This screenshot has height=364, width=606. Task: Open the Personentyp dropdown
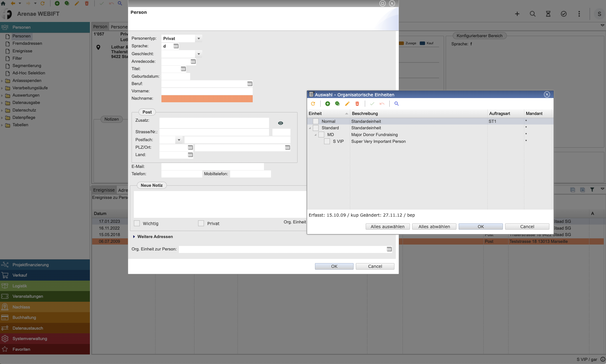(199, 39)
